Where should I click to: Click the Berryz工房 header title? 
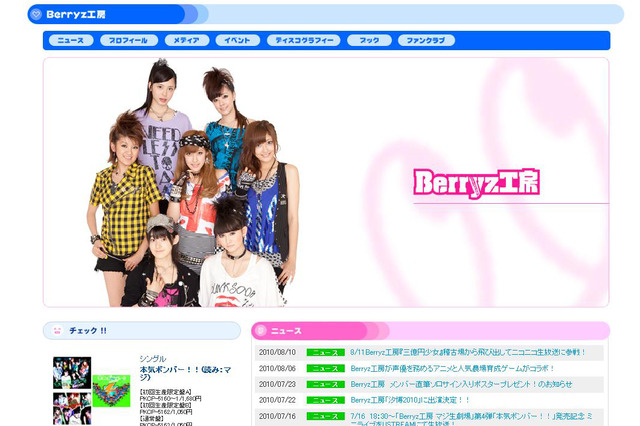76,15
